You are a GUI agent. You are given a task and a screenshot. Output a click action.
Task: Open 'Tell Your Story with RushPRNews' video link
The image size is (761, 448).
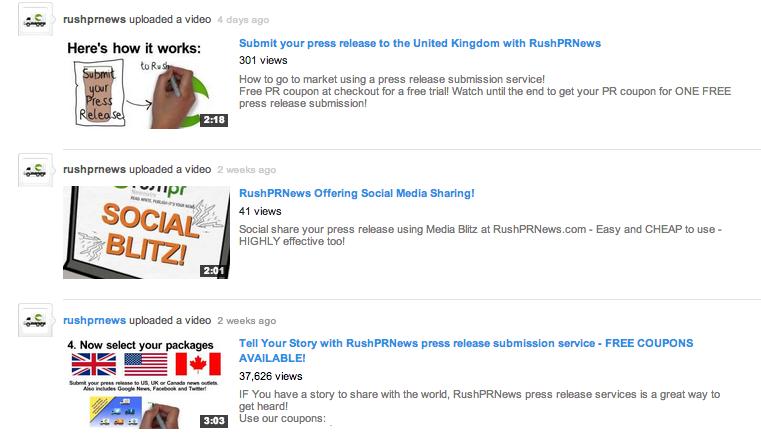coord(466,350)
